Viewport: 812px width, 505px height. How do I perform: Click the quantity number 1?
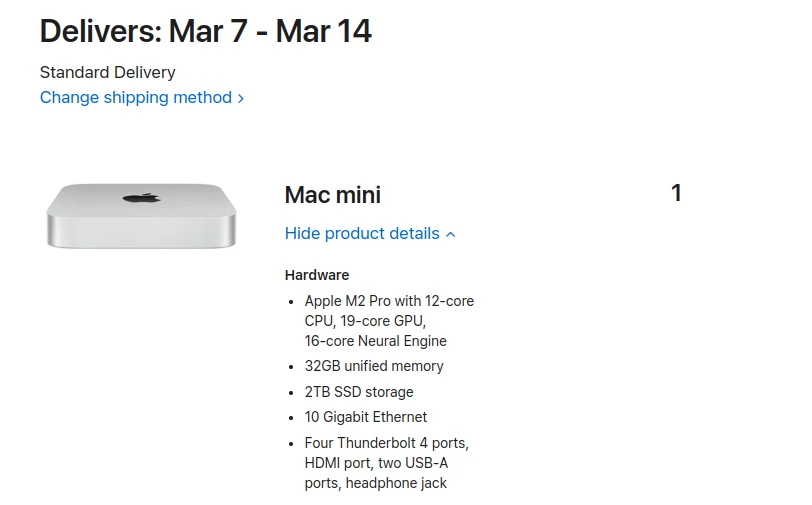[676, 193]
